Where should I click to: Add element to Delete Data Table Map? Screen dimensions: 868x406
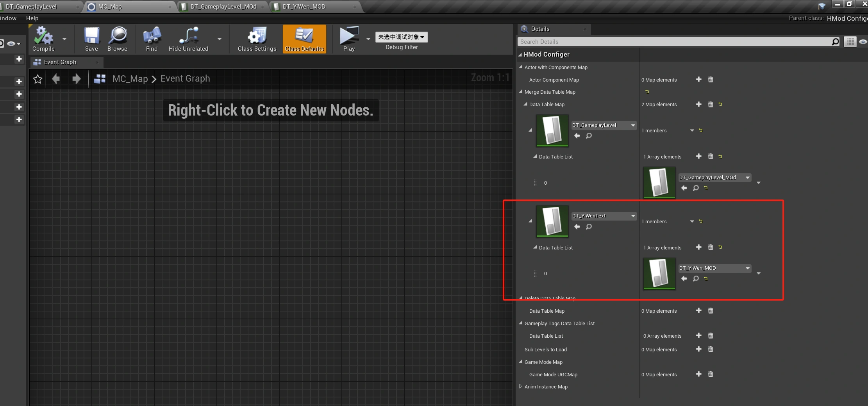pyautogui.click(x=699, y=310)
